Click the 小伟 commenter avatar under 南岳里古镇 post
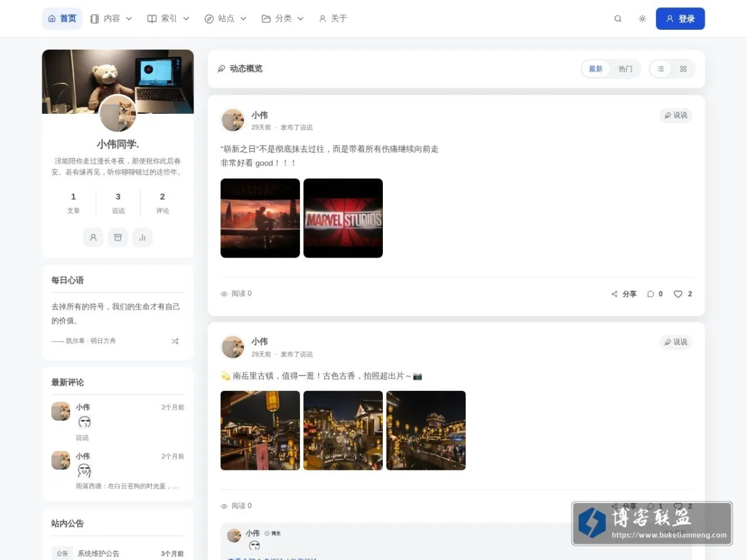 [x=234, y=535]
